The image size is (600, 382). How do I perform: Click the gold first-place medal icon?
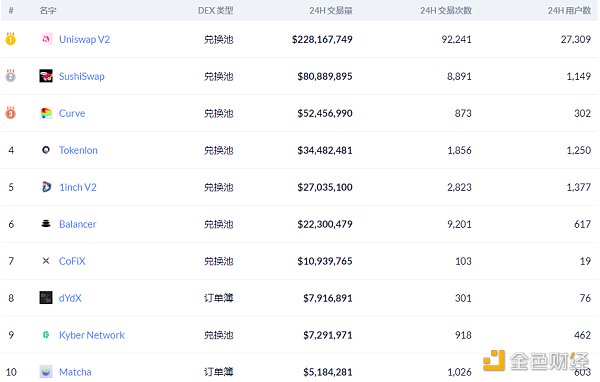pos(11,39)
